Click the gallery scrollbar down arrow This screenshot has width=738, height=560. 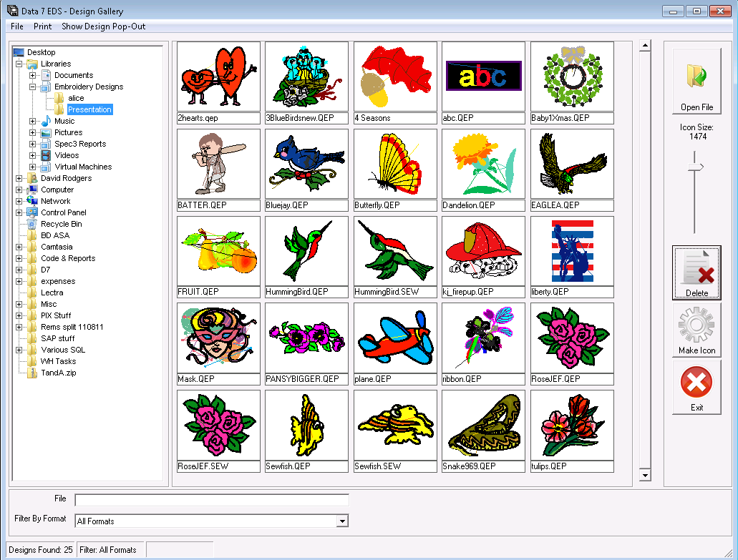[645, 475]
